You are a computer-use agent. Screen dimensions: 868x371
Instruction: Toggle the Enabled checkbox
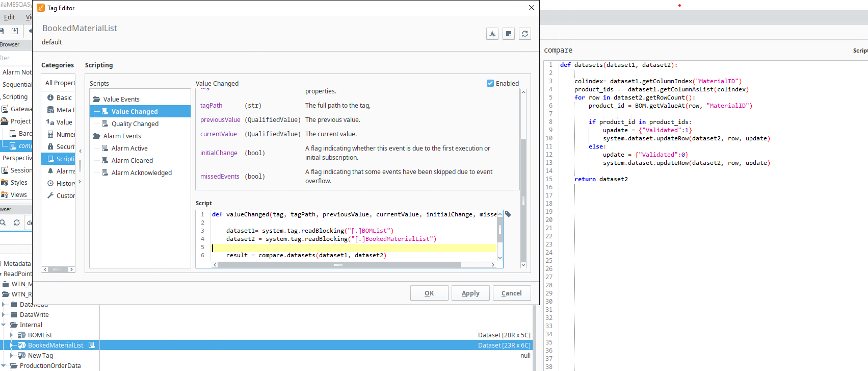tap(490, 83)
